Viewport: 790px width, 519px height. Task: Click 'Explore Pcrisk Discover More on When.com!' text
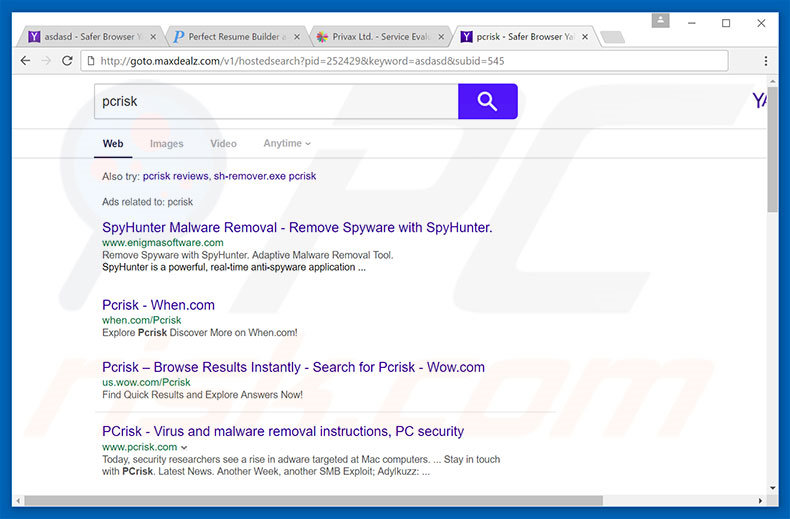(x=200, y=333)
